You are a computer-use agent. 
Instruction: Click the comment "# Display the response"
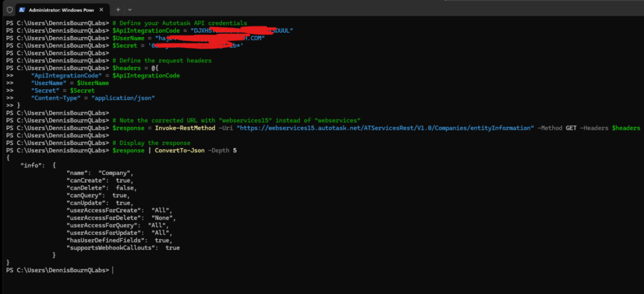point(151,143)
